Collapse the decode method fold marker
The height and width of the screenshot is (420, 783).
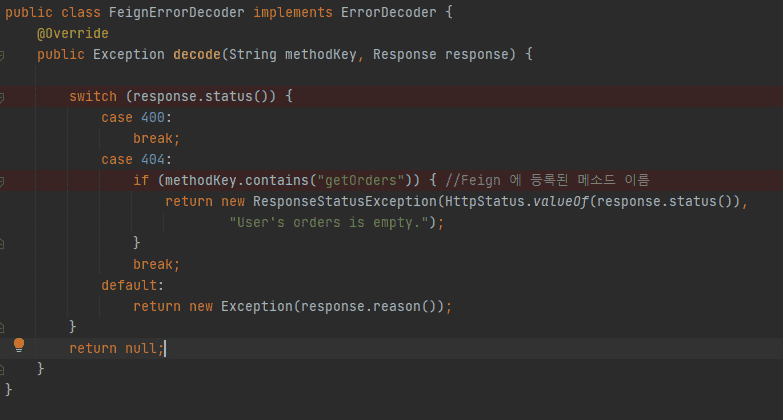[2, 54]
